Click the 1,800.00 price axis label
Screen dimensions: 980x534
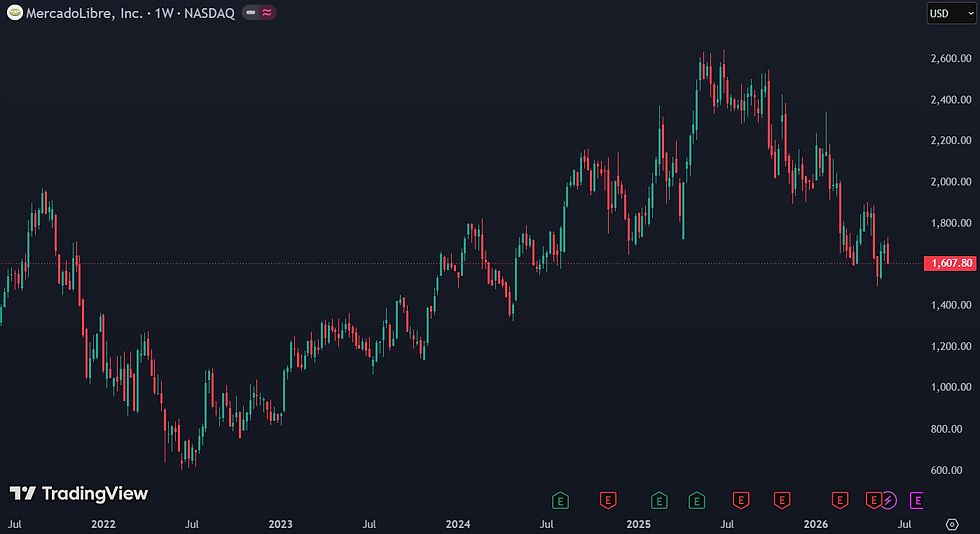click(951, 223)
